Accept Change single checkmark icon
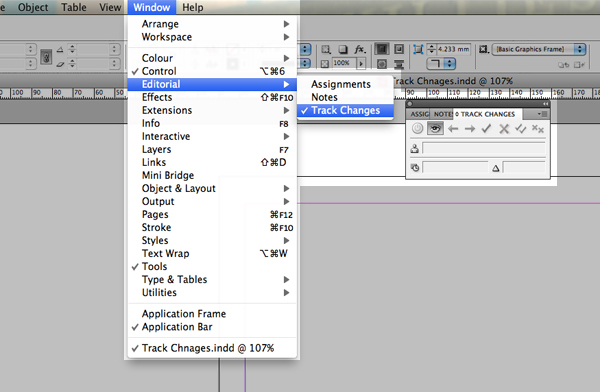 coord(486,129)
